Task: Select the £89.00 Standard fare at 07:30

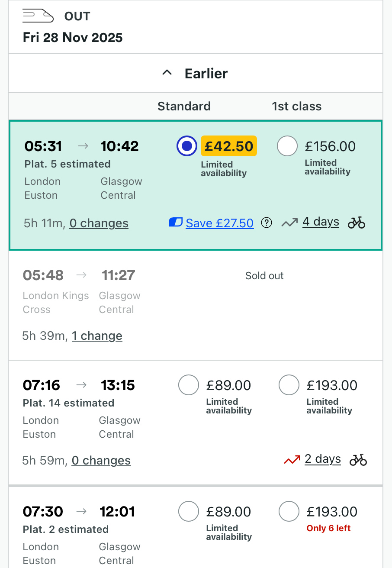Action: (x=189, y=512)
